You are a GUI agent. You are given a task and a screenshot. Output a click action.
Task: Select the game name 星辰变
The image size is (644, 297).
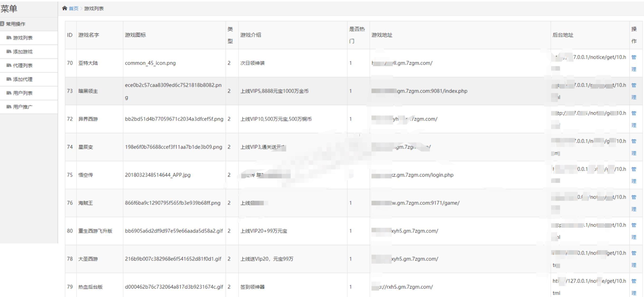(x=86, y=147)
